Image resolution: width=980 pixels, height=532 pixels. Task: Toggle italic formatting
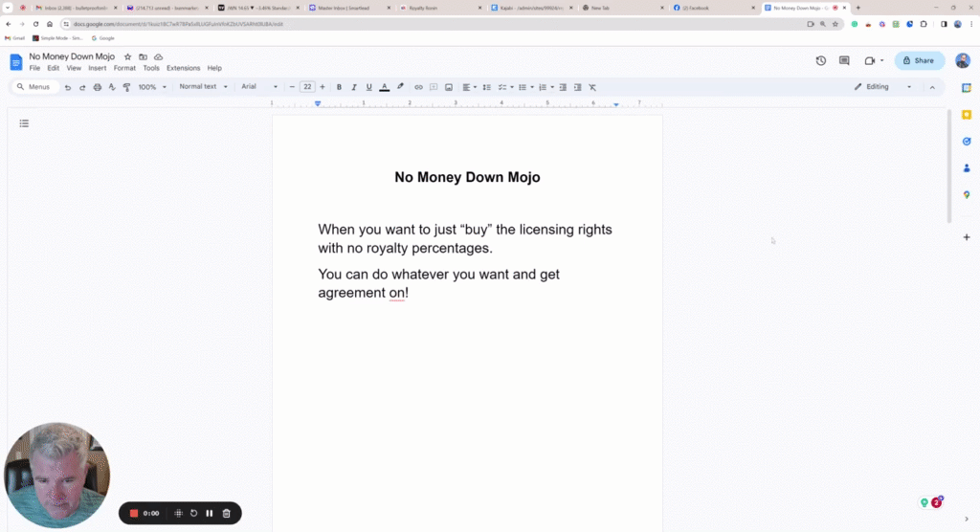click(354, 87)
